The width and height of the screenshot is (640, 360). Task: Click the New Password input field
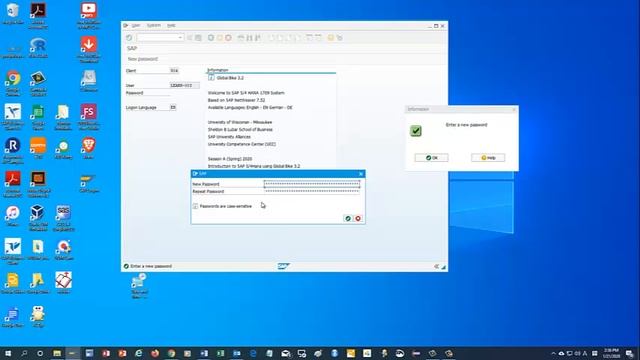point(312,184)
